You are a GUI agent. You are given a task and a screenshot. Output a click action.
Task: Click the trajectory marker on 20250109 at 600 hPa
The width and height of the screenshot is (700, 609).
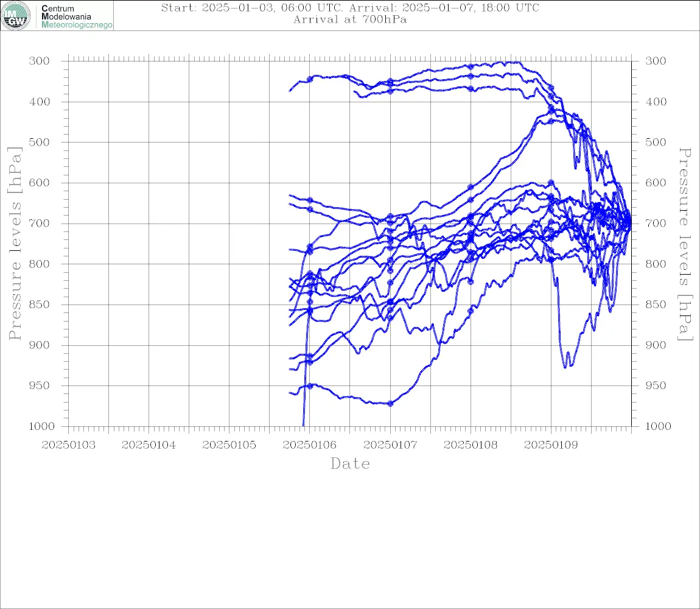click(x=551, y=182)
